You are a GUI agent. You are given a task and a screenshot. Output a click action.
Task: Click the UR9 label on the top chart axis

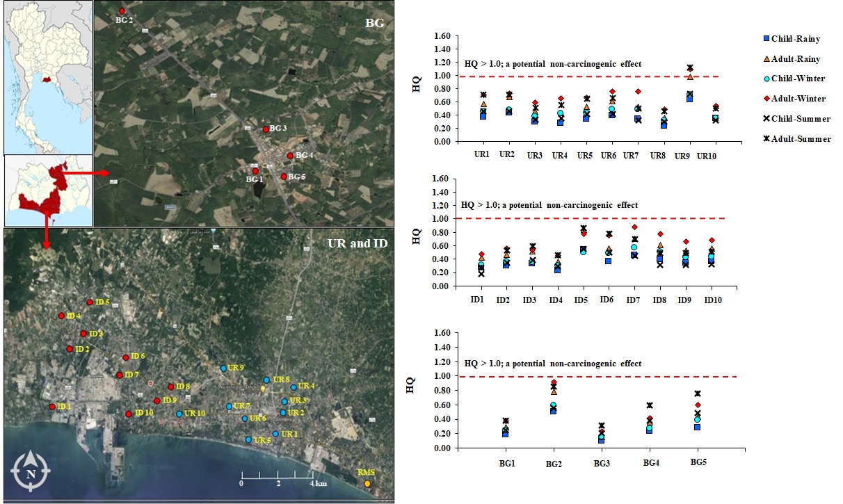tap(682, 155)
